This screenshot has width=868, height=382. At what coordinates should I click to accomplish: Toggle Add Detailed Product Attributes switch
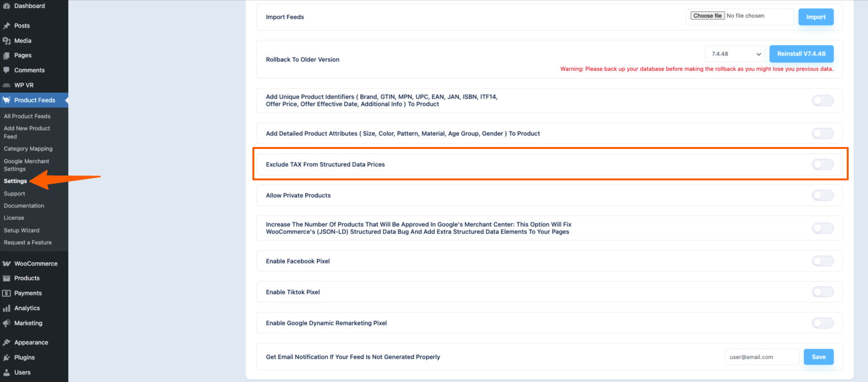point(823,133)
